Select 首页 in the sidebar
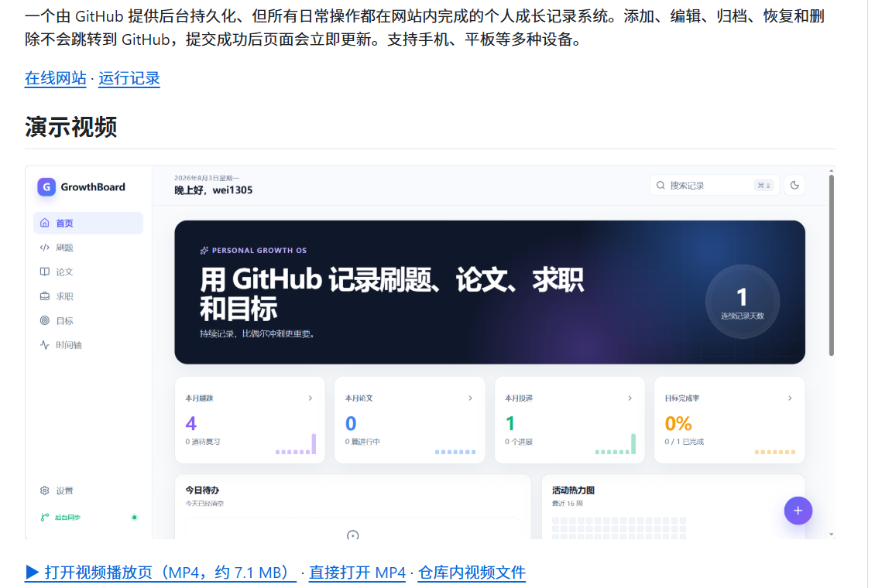The image size is (875, 588). pos(88,223)
